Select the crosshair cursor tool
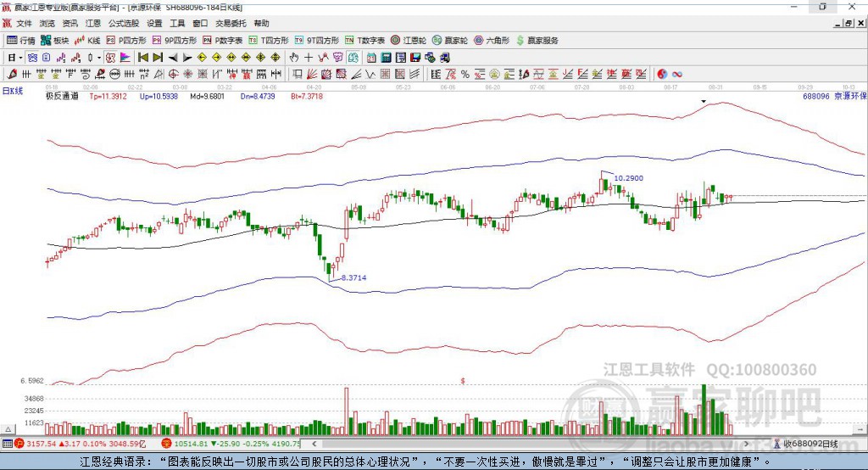The image size is (868, 470). tap(309, 58)
